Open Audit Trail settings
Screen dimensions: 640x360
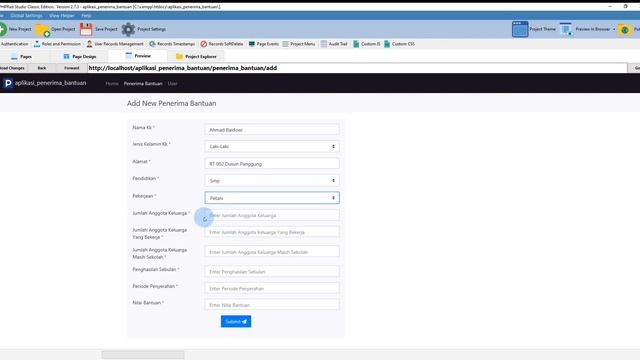pos(334,44)
